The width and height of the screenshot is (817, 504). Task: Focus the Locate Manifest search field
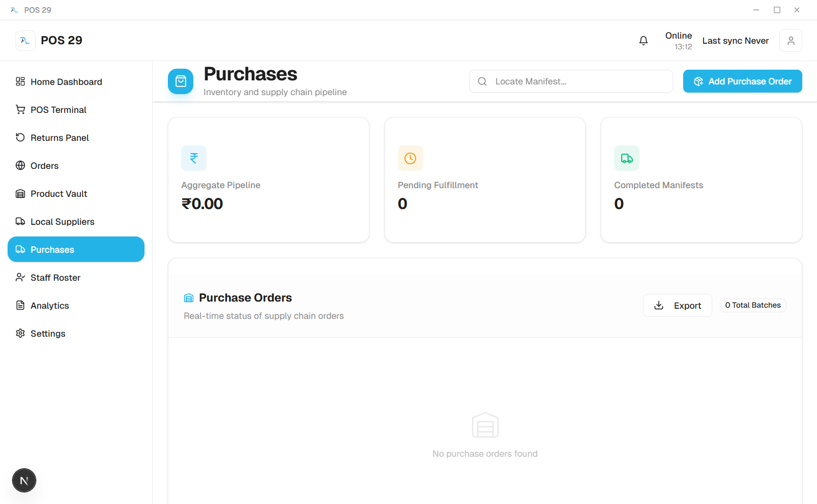(571, 81)
